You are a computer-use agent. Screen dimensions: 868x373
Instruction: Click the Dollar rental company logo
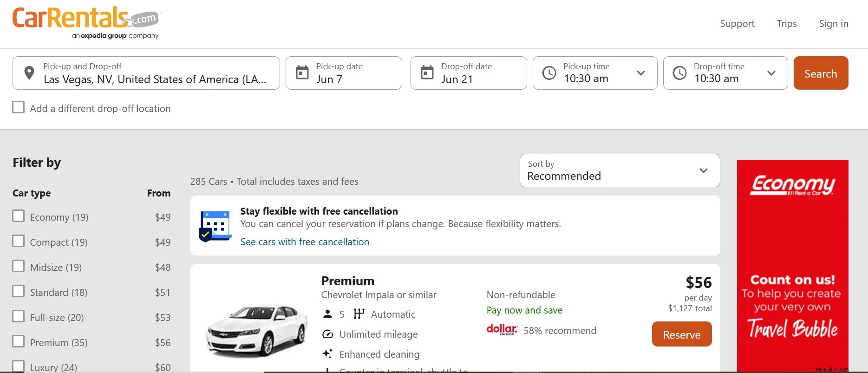pyautogui.click(x=502, y=330)
